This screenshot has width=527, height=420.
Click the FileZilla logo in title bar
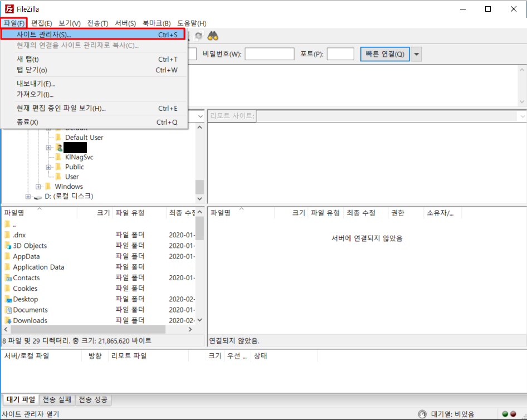click(x=9, y=9)
